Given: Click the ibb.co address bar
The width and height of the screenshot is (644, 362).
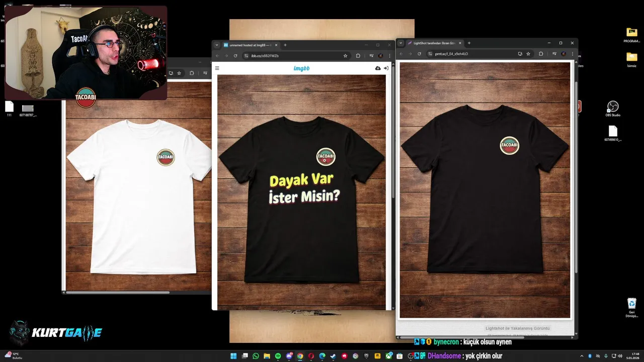Looking at the screenshot, I should click(296, 56).
